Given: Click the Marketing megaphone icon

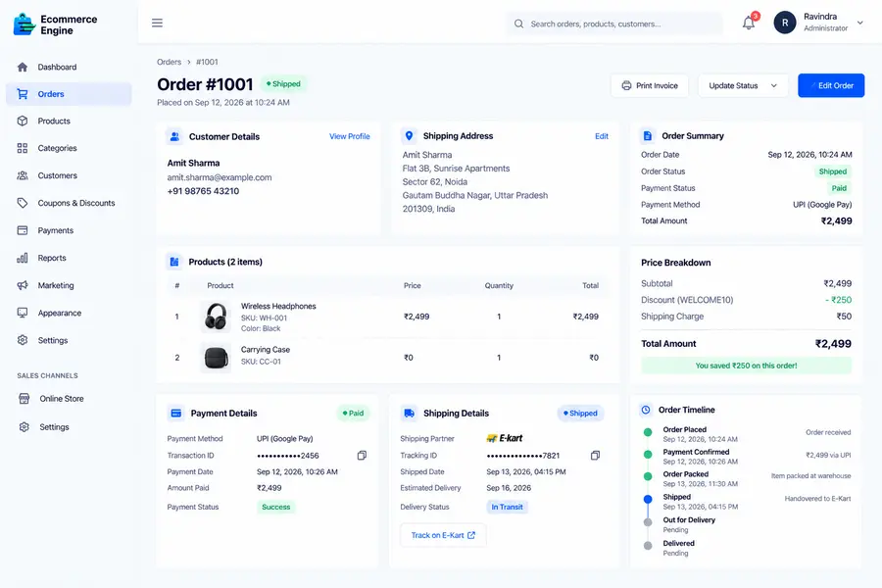Looking at the screenshot, I should pyautogui.click(x=23, y=285).
